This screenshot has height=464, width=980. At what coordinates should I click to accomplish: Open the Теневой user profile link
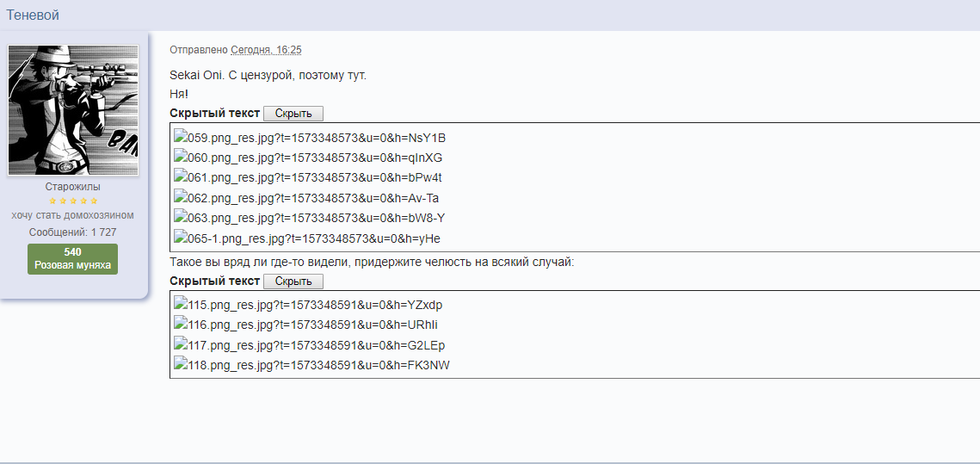[x=33, y=15]
